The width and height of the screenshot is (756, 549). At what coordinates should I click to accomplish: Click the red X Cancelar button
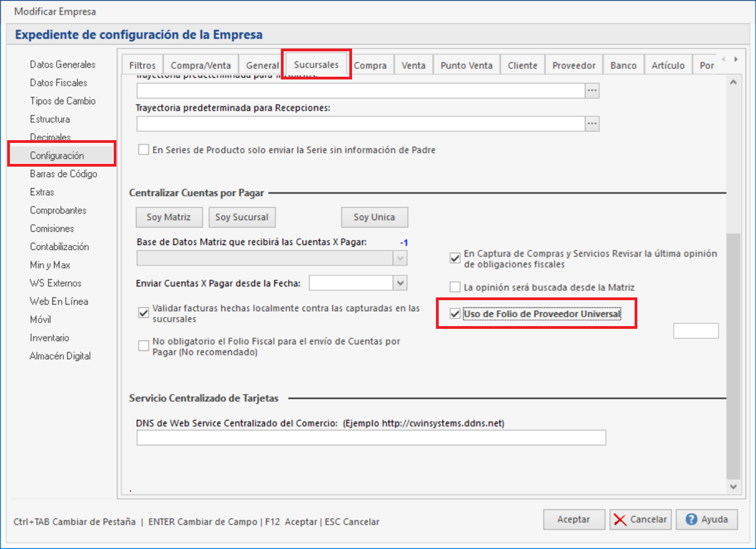coord(640,520)
